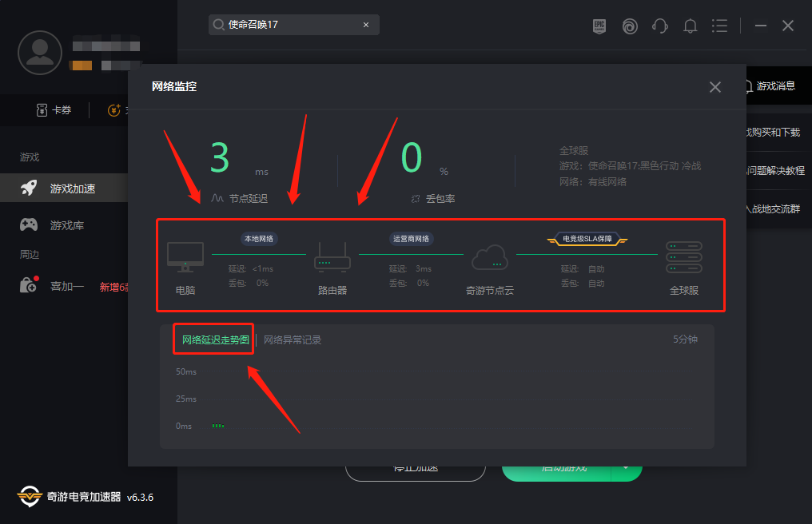Click the 运营商网络 label badge
Image resolution: width=812 pixels, height=524 pixels.
[411, 239]
